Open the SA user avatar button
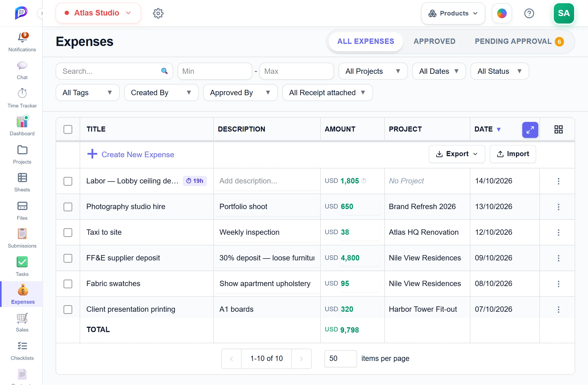 [564, 13]
